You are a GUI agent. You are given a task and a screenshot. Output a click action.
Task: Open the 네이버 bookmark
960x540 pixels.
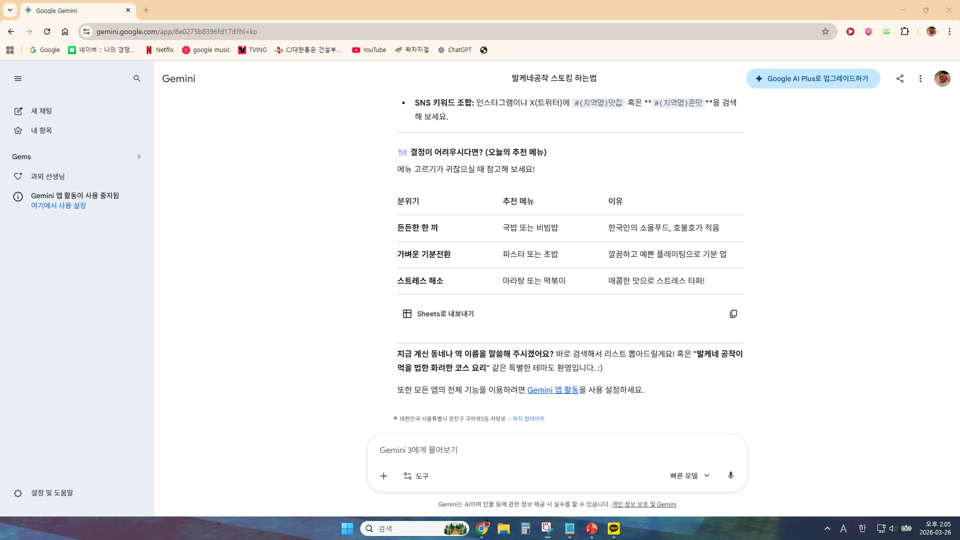[101, 50]
